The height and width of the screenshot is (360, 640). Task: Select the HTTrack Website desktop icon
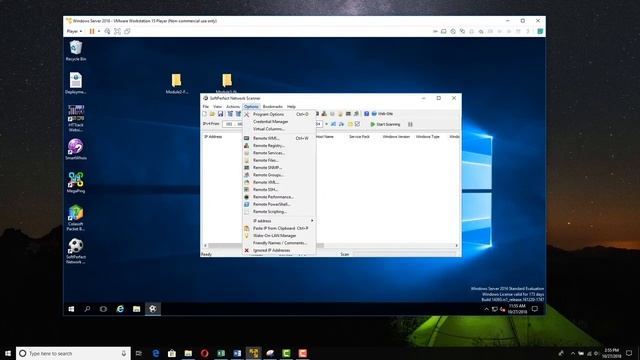(76, 118)
